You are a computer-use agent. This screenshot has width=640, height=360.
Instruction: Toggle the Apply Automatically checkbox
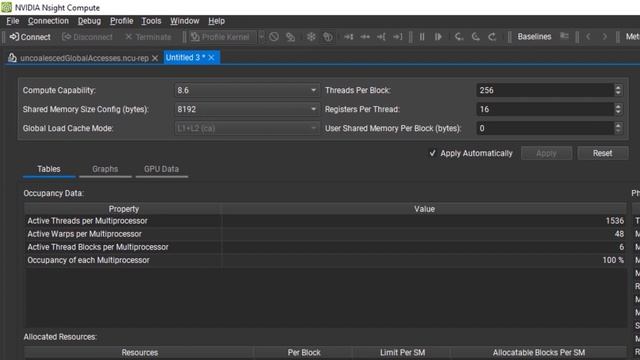pos(433,153)
